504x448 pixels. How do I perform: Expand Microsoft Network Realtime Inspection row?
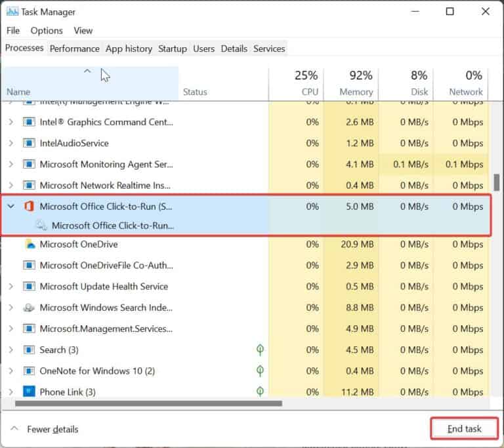11,186
